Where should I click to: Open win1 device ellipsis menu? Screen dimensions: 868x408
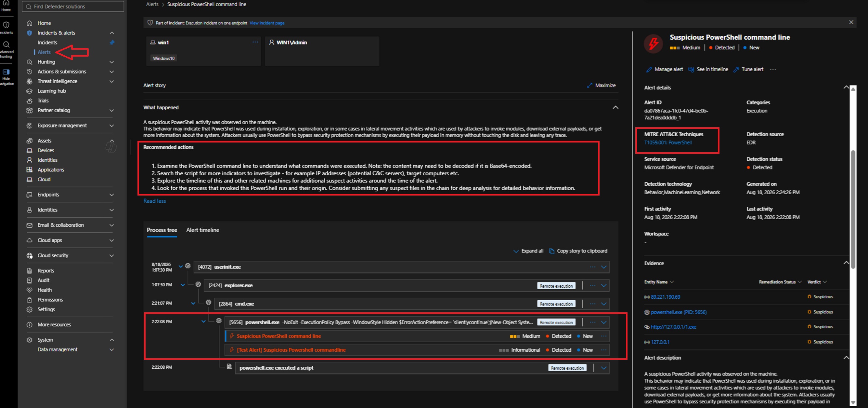(x=255, y=42)
